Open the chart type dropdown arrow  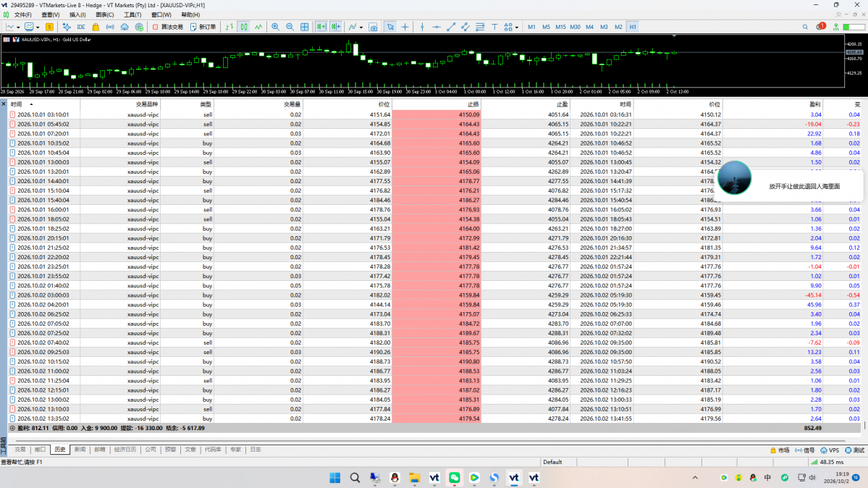(18, 27)
